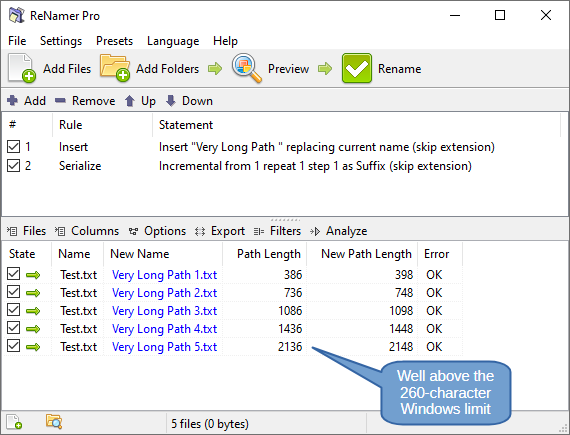Sort by New Name column header
The height and width of the screenshot is (435, 570).
tap(163, 254)
